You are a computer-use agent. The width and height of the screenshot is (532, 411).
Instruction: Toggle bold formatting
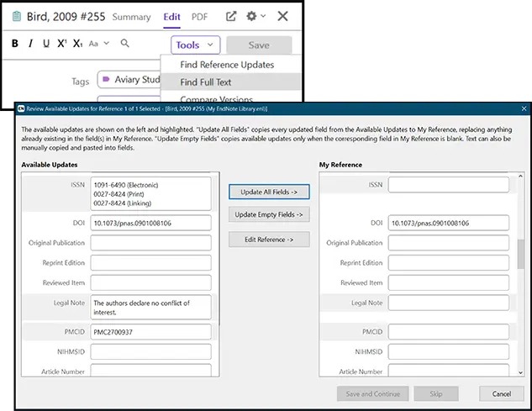click(x=15, y=45)
